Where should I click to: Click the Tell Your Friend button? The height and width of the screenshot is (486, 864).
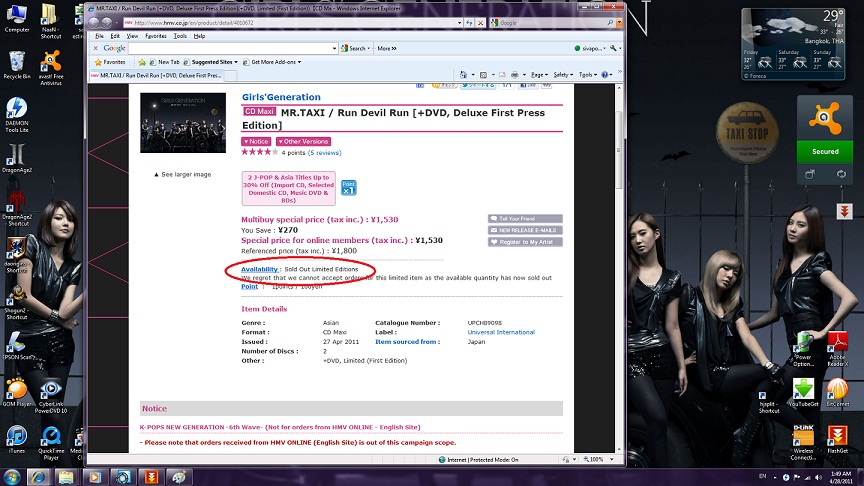click(525, 219)
